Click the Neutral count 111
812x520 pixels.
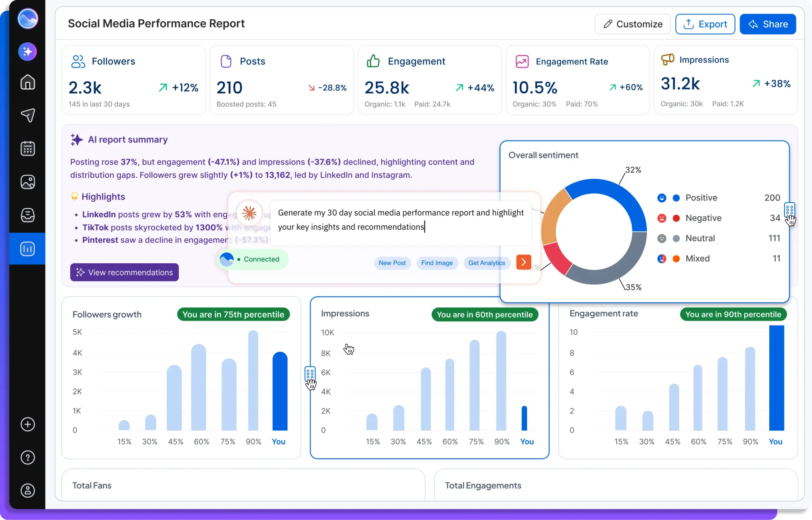tap(774, 238)
